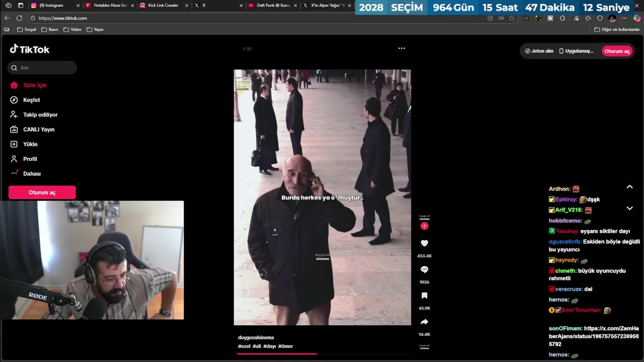Like the video with heart icon
The image size is (644, 362).
(424, 243)
